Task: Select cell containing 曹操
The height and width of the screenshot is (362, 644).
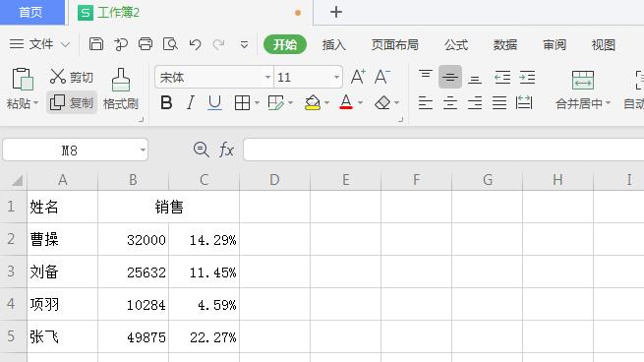Action: click(x=62, y=239)
